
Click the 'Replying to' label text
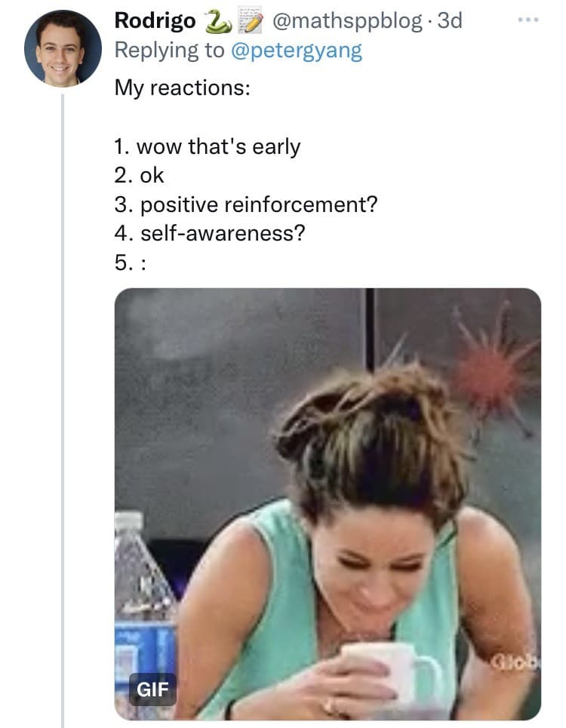click(170, 50)
